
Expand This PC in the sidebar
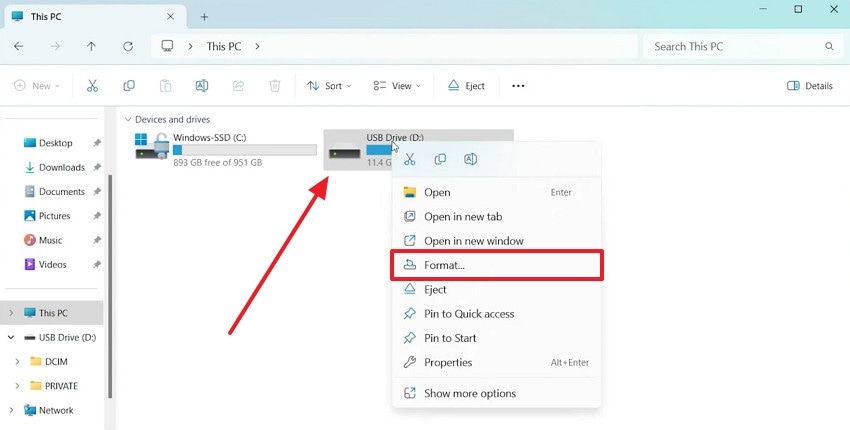pyautogui.click(x=11, y=313)
